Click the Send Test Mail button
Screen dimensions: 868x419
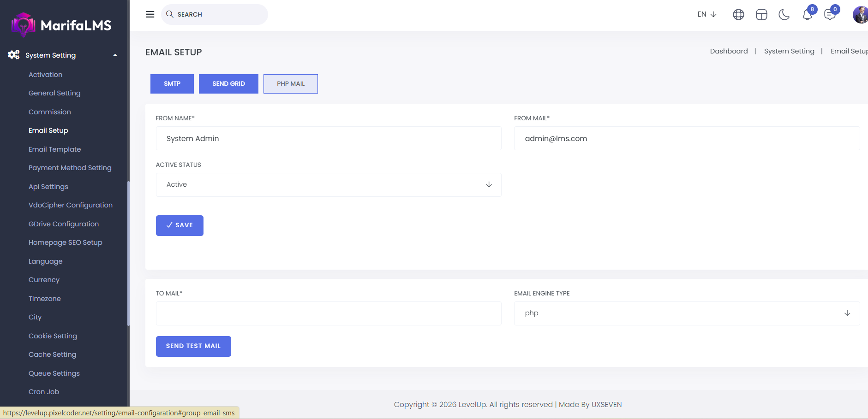tap(193, 346)
